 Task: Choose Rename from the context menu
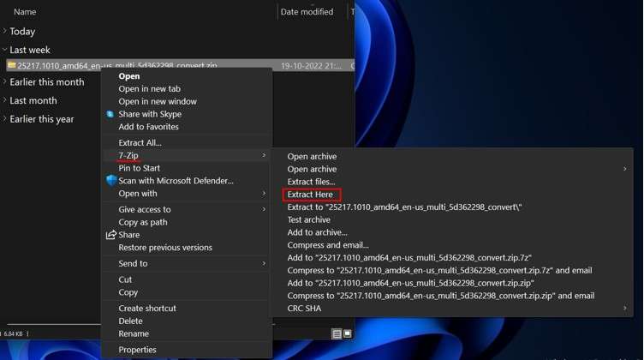pyautogui.click(x=134, y=333)
